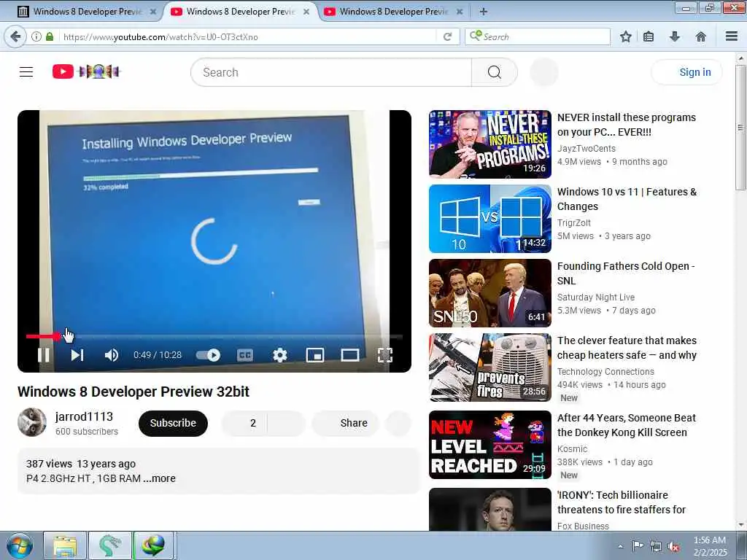Click the Technology Connections channel name
Viewport: 747px width, 560px height.
(x=605, y=371)
